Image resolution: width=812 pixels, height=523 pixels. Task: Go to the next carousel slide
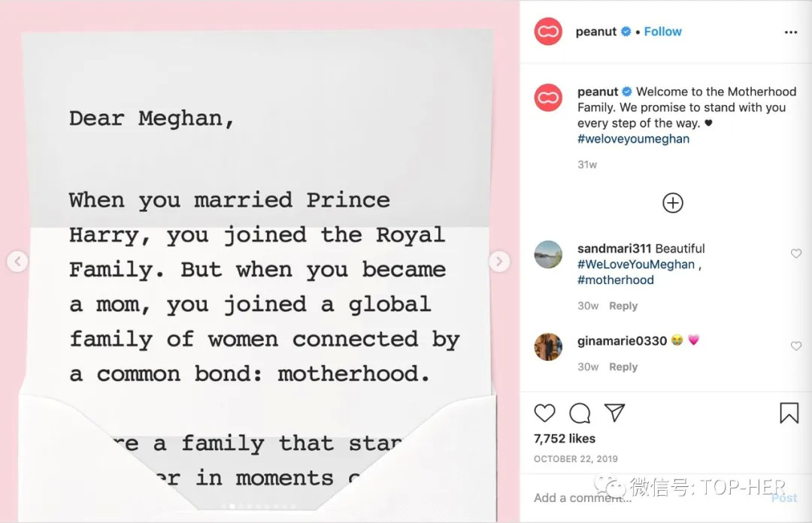point(498,261)
